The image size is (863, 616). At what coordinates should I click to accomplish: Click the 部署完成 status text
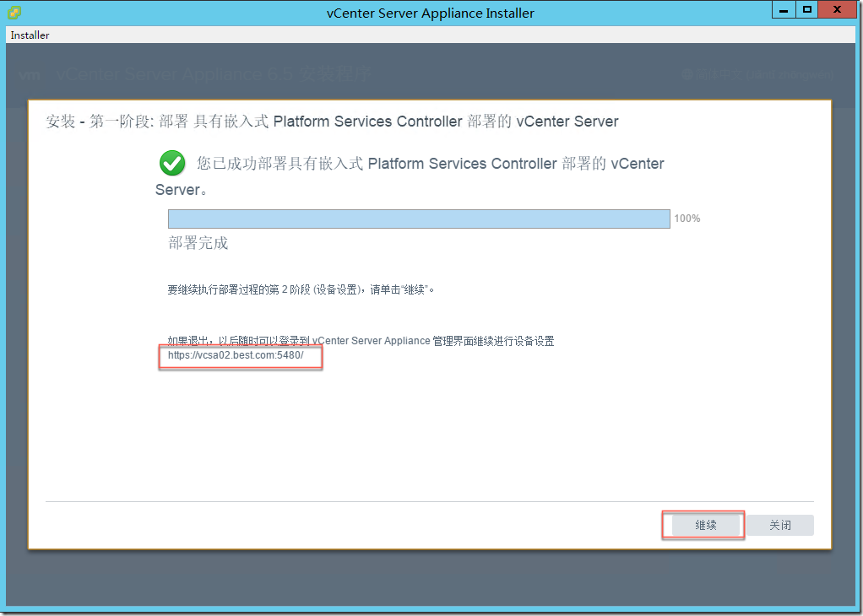click(x=198, y=243)
